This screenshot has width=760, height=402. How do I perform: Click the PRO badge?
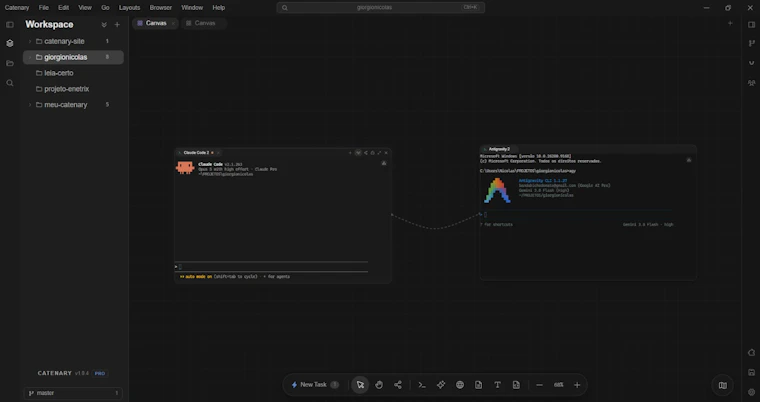click(x=100, y=373)
